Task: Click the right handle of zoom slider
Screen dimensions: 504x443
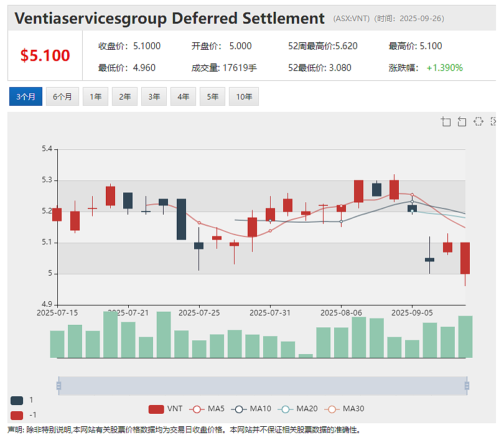Action: coord(467,386)
